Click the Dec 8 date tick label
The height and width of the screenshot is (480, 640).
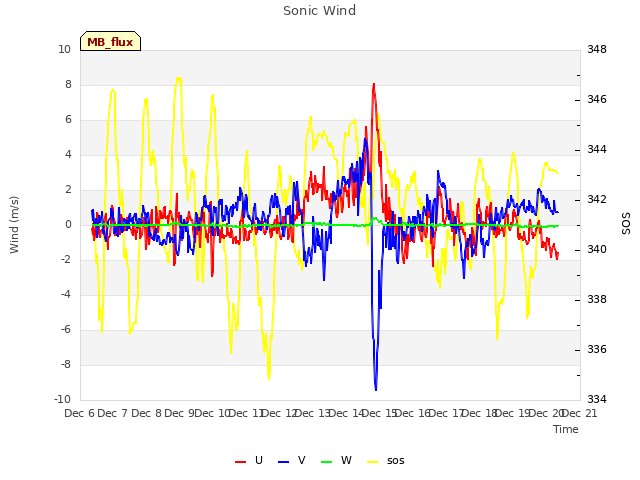(147, 413)
